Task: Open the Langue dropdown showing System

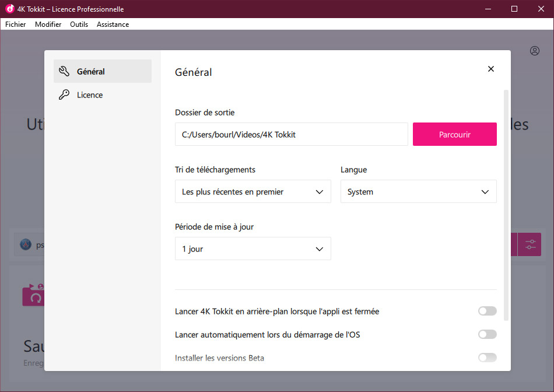Action: pos(418,191)
